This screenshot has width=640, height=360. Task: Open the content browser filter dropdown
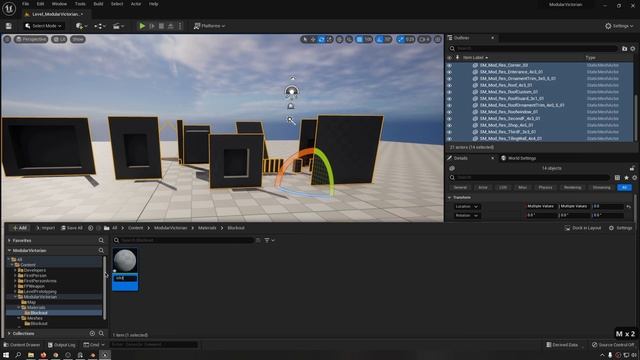tap(269, 240)
